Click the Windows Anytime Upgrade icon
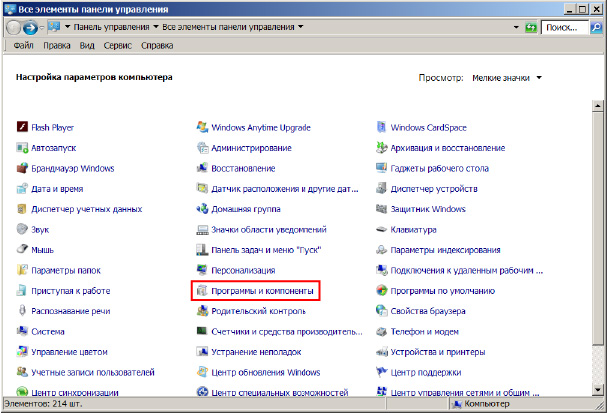 pos(202,127)
